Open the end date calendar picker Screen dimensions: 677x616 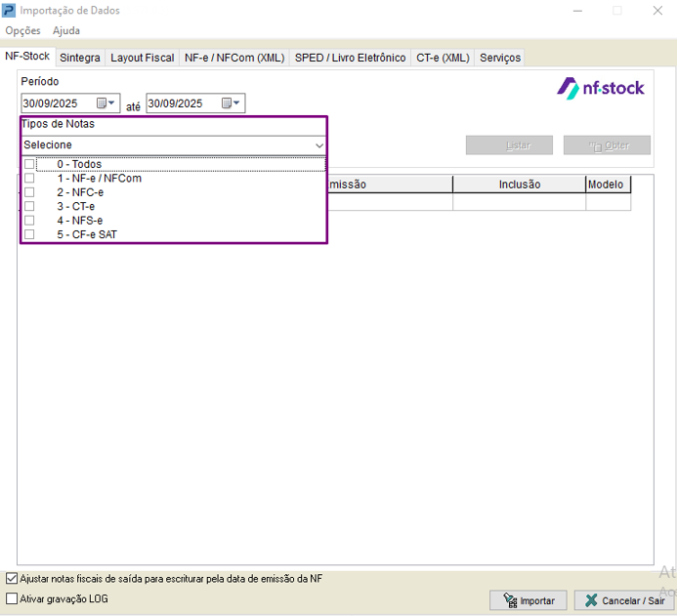click(x=231, y=103)
